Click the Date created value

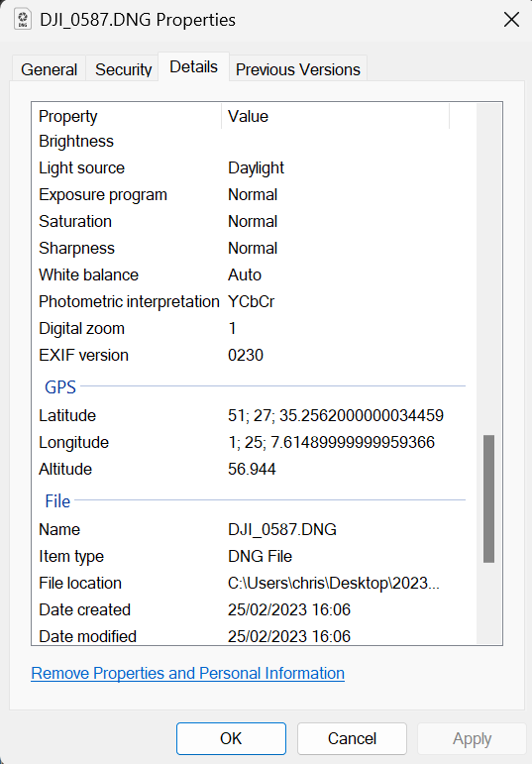tap(289, 609)
